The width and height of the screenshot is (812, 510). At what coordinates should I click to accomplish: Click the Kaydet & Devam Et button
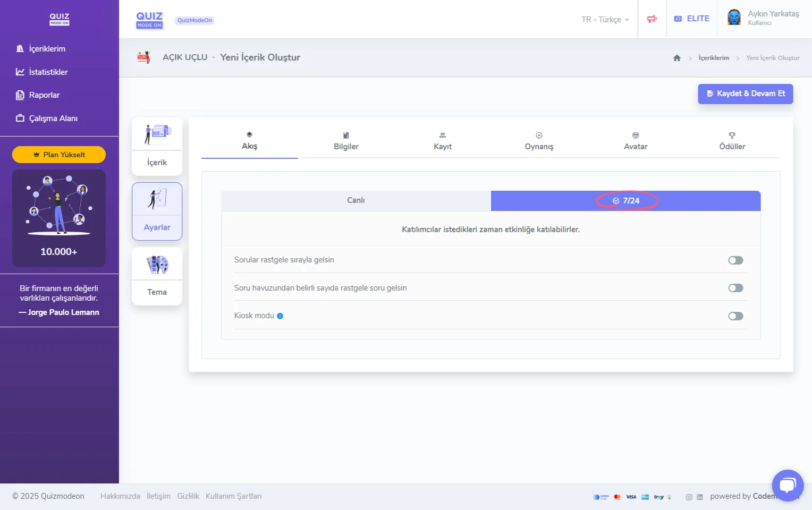(x=745, y=93)
